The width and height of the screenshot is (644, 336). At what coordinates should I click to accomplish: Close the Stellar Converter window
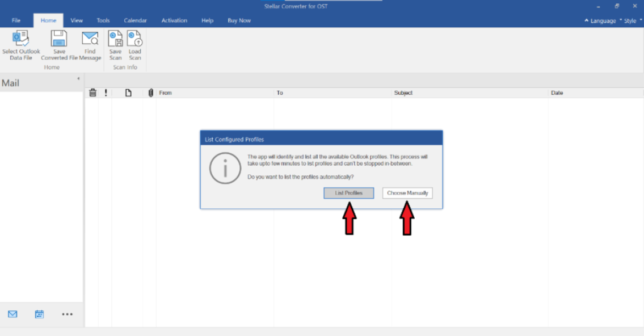[634, 6]
